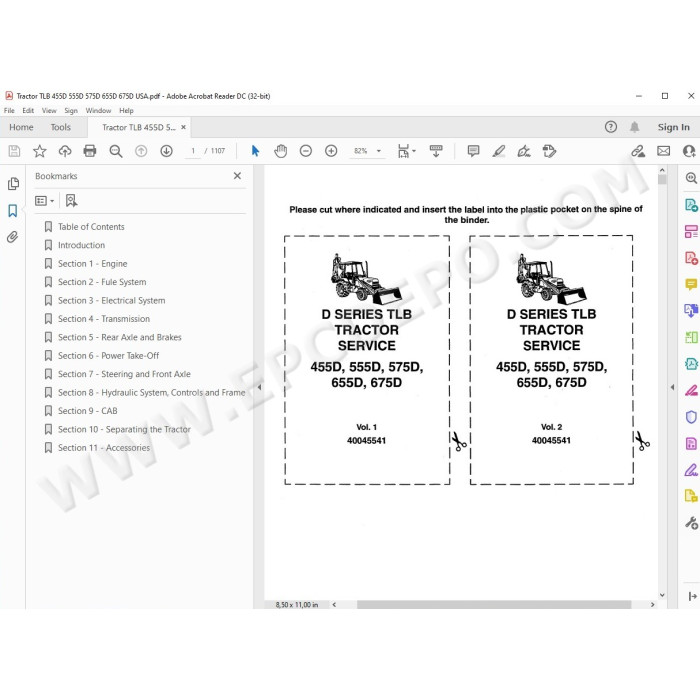Screen dimensions: 700x700
Task: Go to next page arrow
Action: 167,151
